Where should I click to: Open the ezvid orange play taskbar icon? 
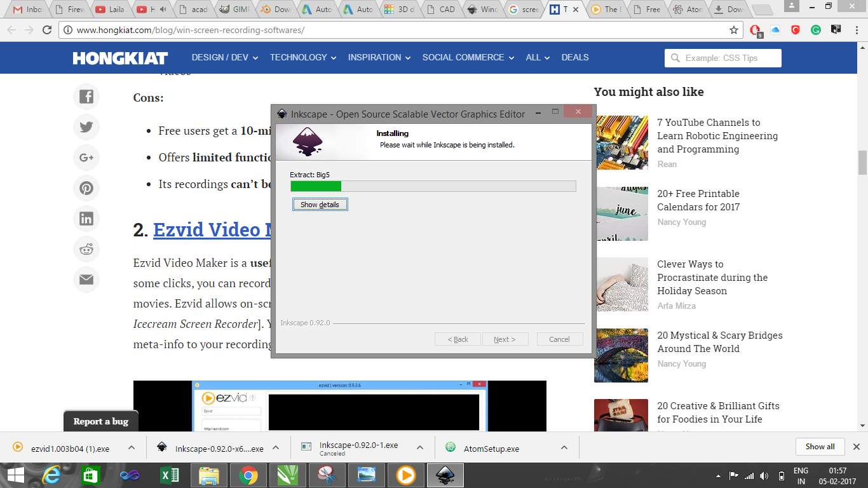406,475
